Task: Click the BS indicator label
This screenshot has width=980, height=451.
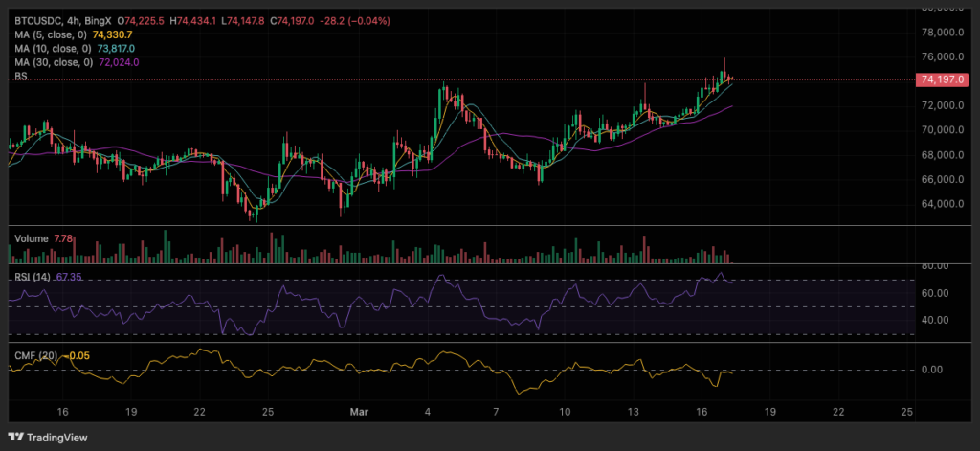Action: pos(19,77)
